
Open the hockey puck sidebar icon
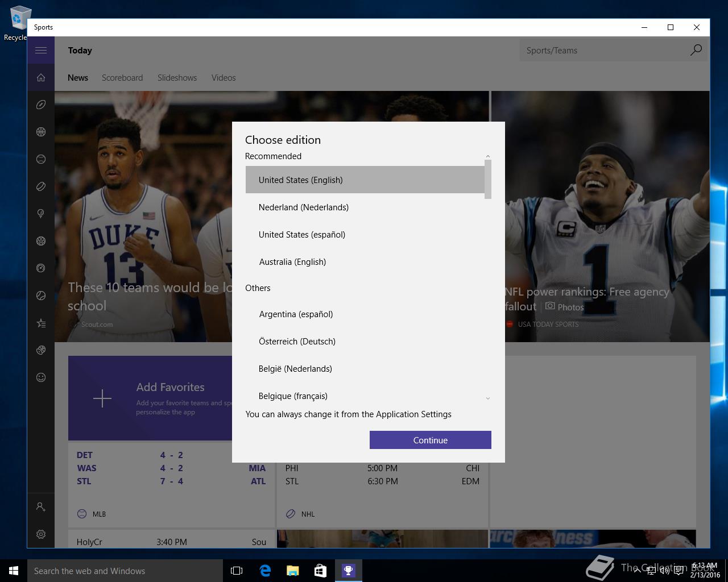pos(41,186)
